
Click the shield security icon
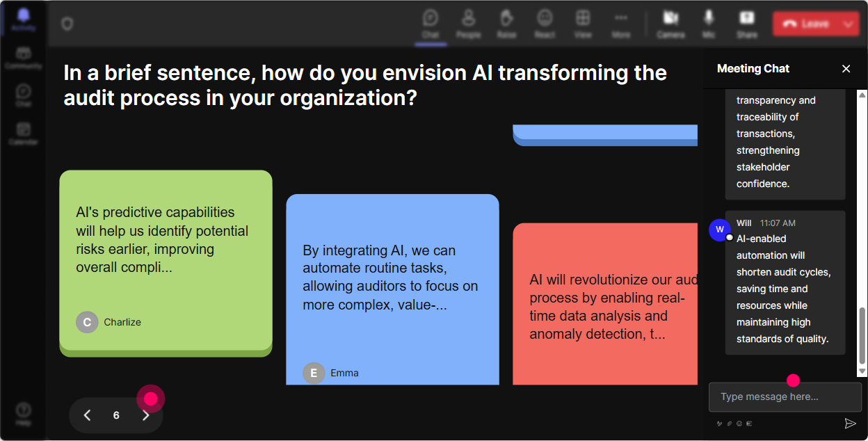[67, 24]
